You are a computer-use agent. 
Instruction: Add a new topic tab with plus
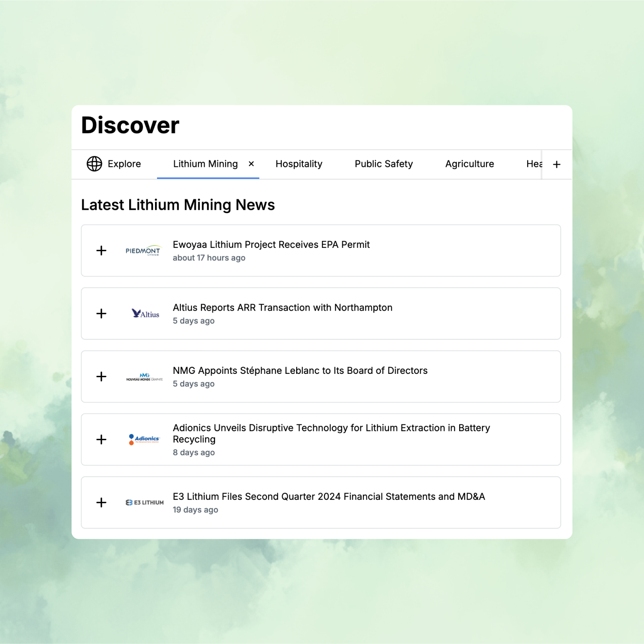pos(557,164)
